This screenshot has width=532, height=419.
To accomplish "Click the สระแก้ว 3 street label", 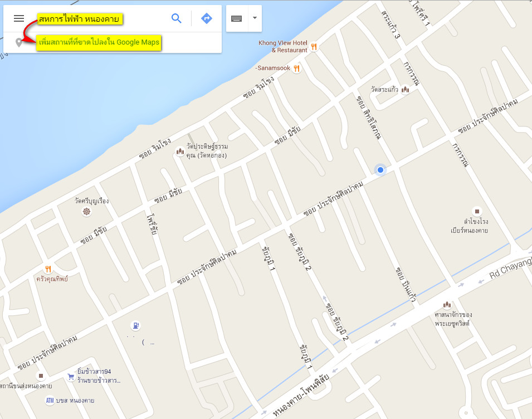I will [391, 24].
